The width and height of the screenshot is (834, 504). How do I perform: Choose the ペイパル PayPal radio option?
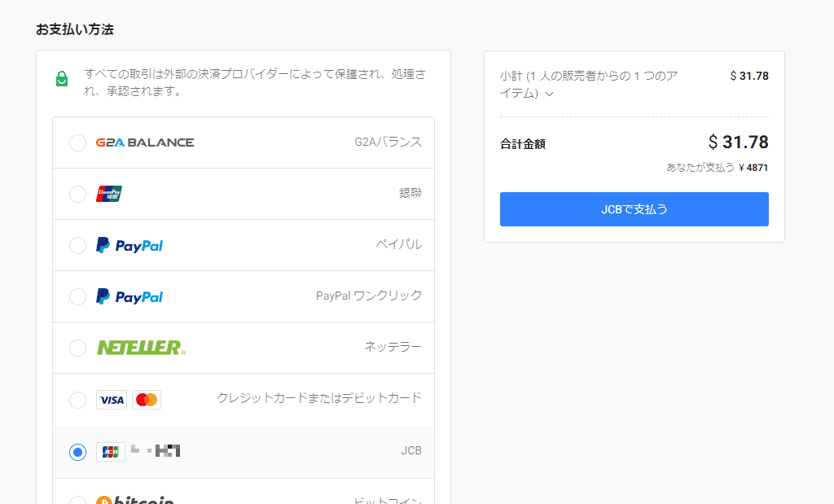[x=77, y=245]
